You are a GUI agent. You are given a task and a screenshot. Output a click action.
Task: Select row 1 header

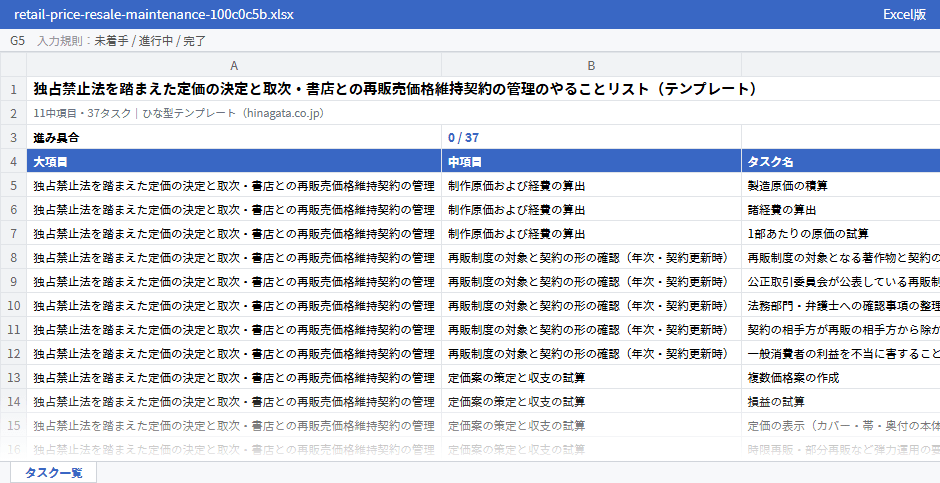13,89
